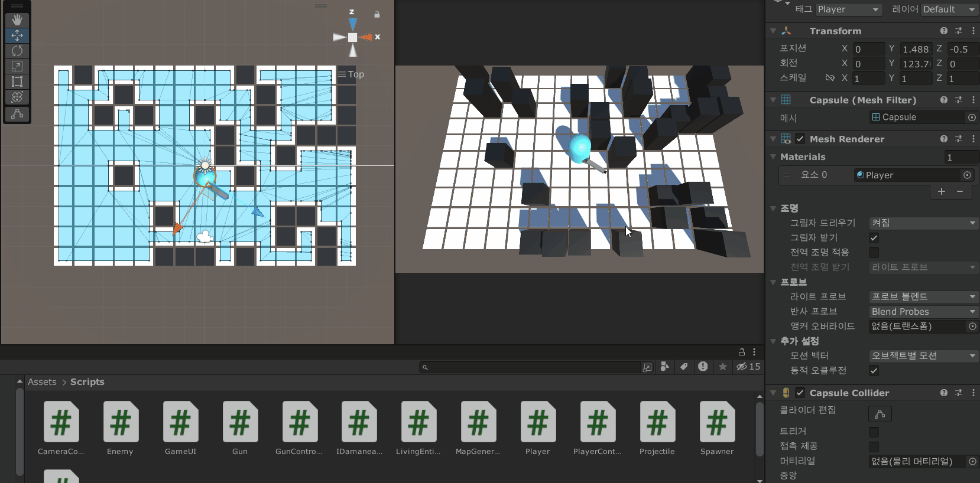Open Mesh Renderer preset selector
980x483 pixels.
[959, 139]
